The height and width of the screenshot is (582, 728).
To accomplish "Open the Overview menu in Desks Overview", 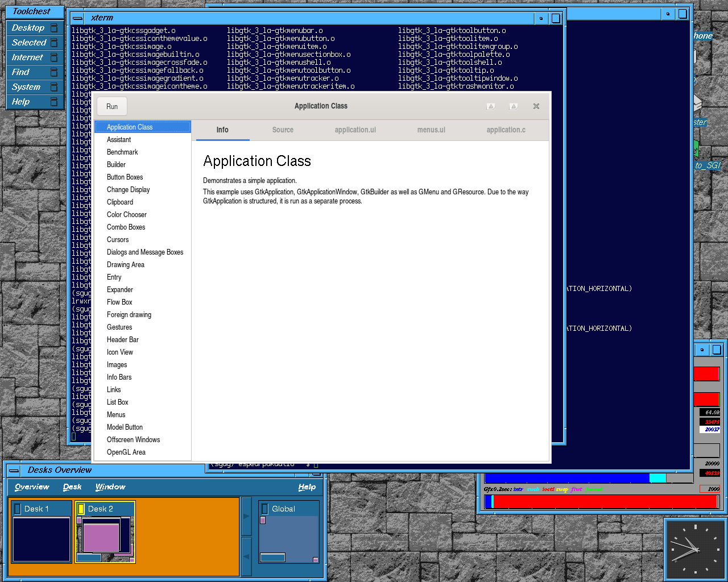I will click(x=32, y=487).
